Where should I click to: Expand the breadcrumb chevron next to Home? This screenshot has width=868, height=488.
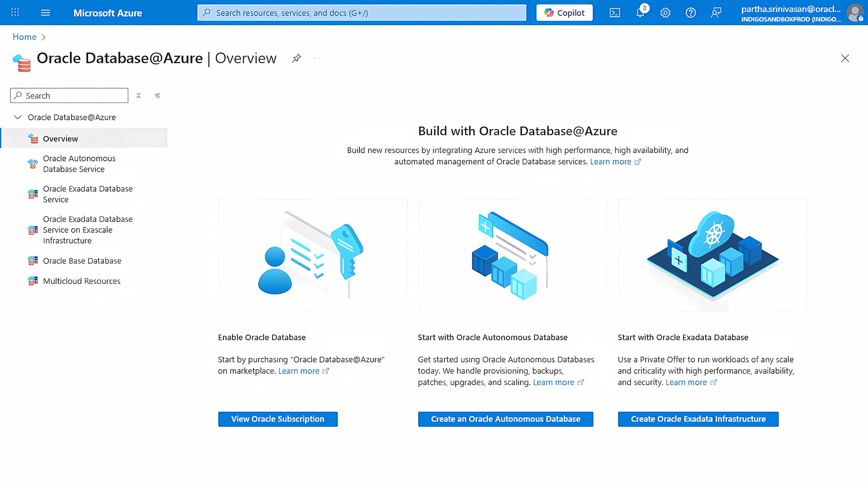point(43,37)
